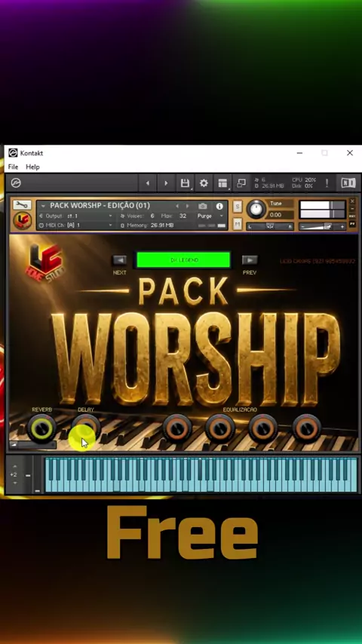Increase volume with the plus button
The image size is (362, 644).
(x=342, y=227)
